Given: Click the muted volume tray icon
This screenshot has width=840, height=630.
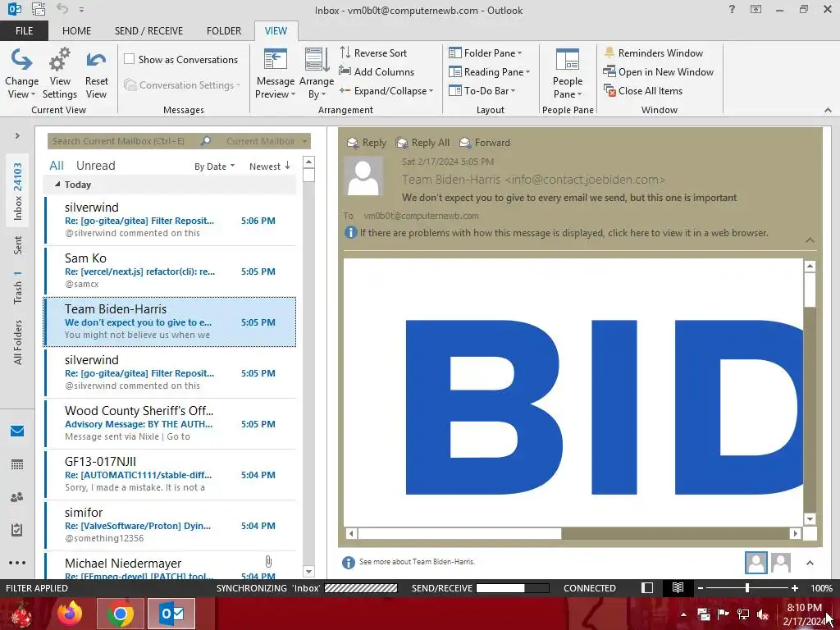Looking at the screenshot, I should pos(763,614).
